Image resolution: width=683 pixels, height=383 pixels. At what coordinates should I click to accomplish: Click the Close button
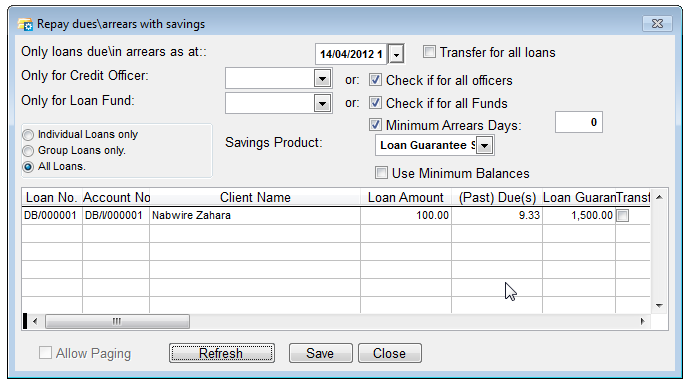[389, 353]
